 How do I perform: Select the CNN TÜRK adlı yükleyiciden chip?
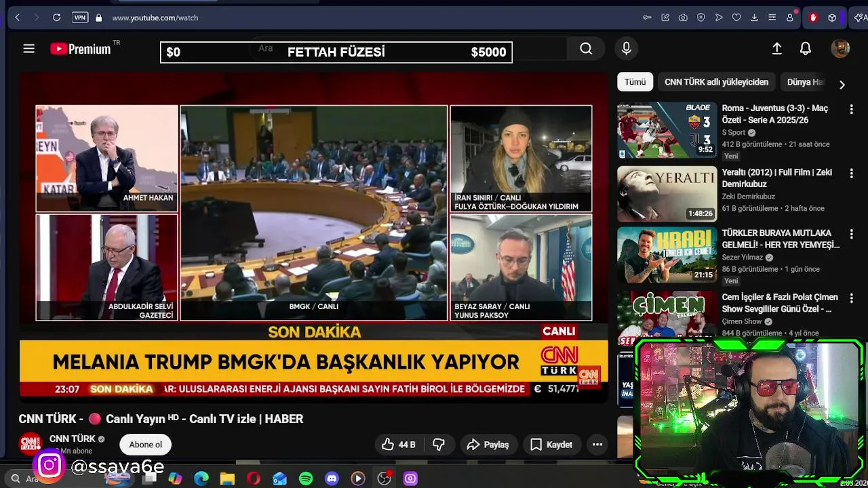716,82
